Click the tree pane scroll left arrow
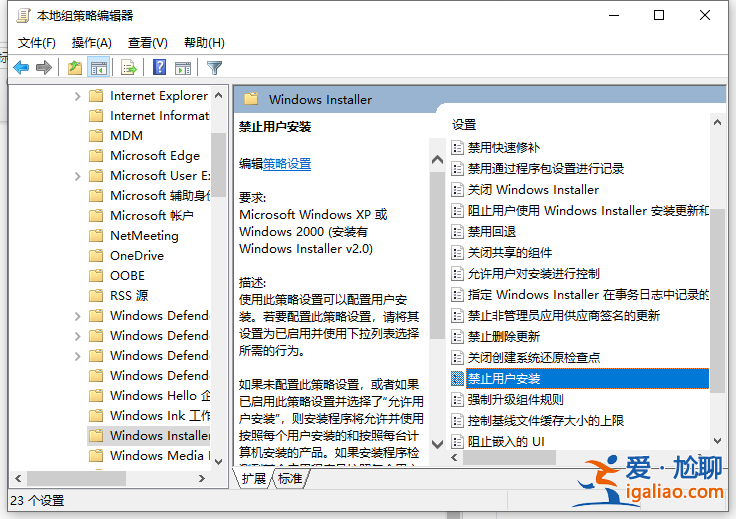The width and height of the screenshot is (736, 519). pyautogui.click(x=18, y=479)
